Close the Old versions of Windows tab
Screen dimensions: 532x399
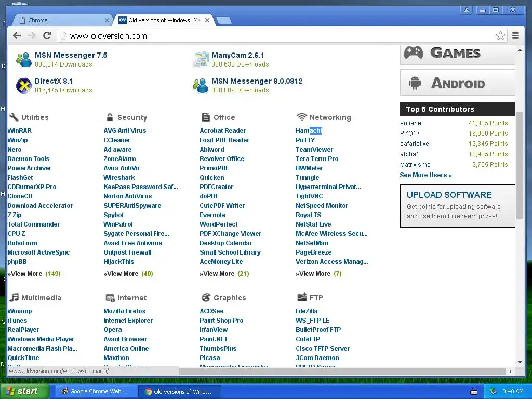(x=207, y=20)
